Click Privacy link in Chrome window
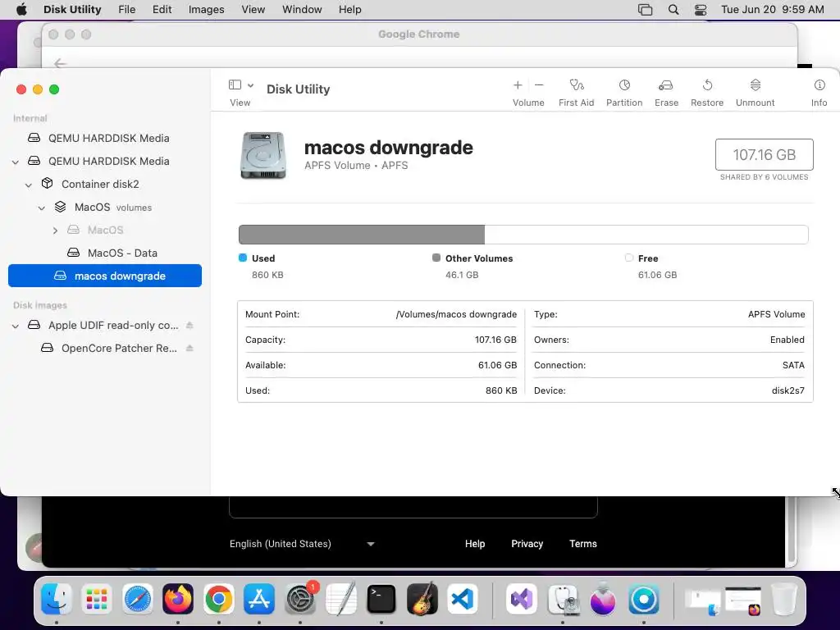The image size is (840, 630). (527, 544)
